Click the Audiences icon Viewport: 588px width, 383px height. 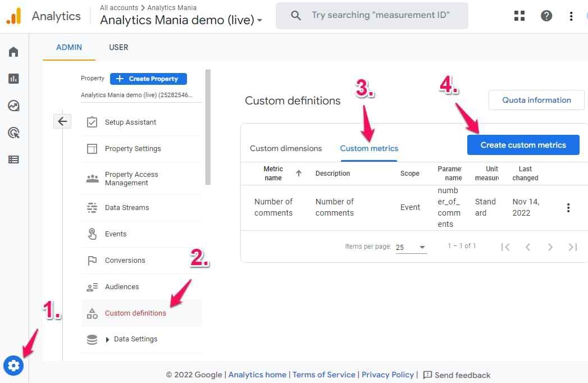tap(92, 287)
